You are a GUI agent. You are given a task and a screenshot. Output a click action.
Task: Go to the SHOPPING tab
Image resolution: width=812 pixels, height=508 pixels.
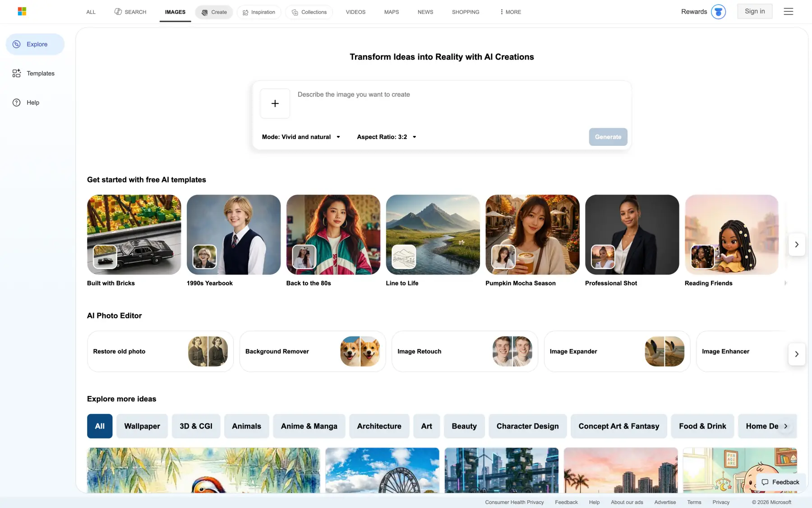pos(466,12)
